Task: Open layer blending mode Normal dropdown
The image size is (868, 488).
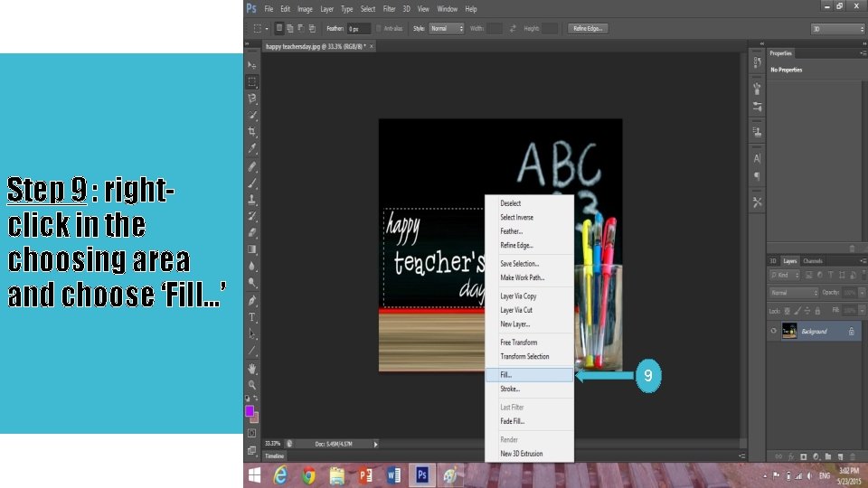Action: point(793,292)
